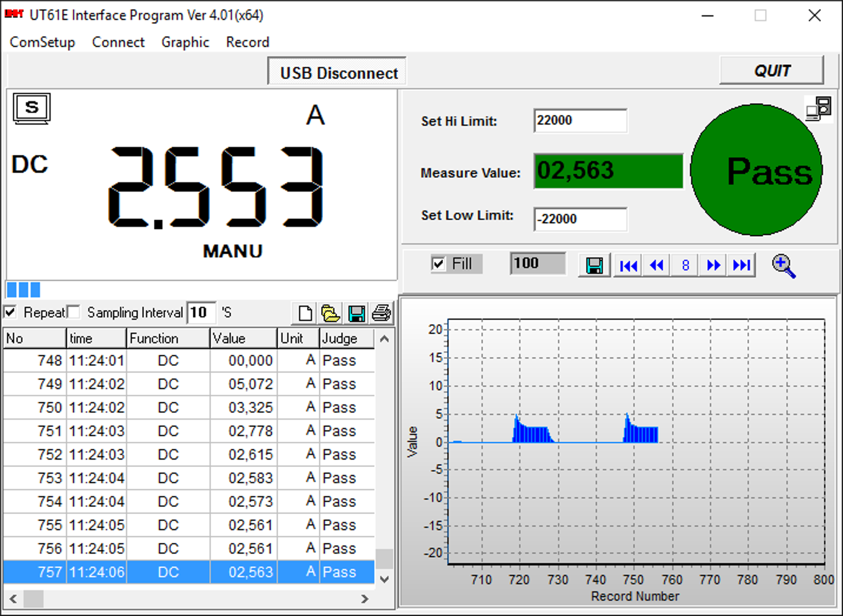Viewport: 843px width, 616px height.
Task: Minimize the UT61E Interface Program window
Action: 708,15
